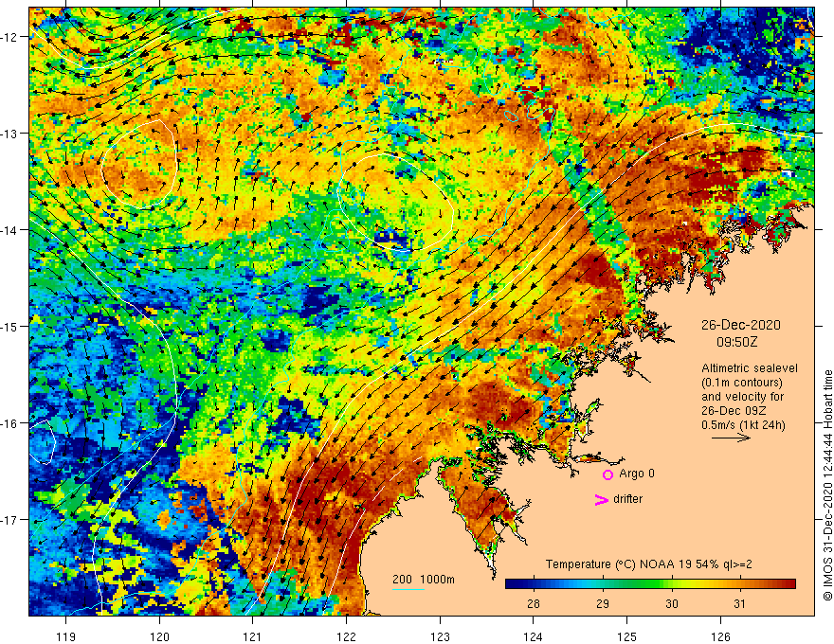This screenshot has height=644, width=834.
Task: Click latitude label '-14' on the axis
Action: click(x=10, y=230)
